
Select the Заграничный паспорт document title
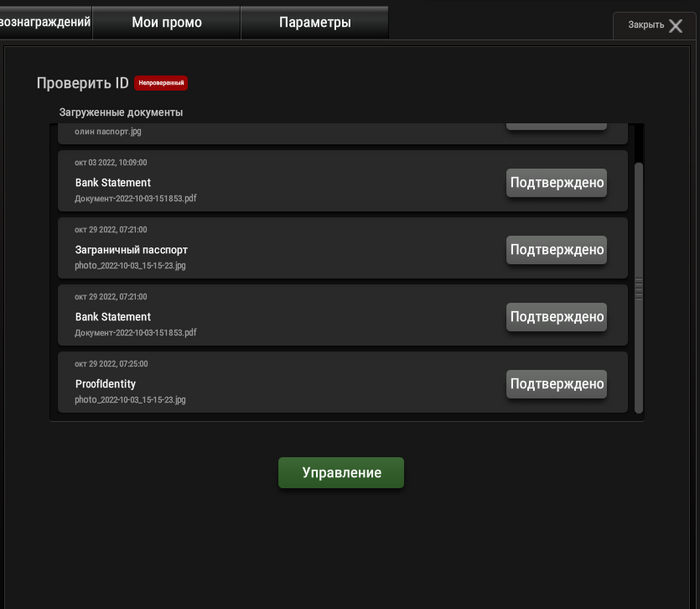click(131, 250)
